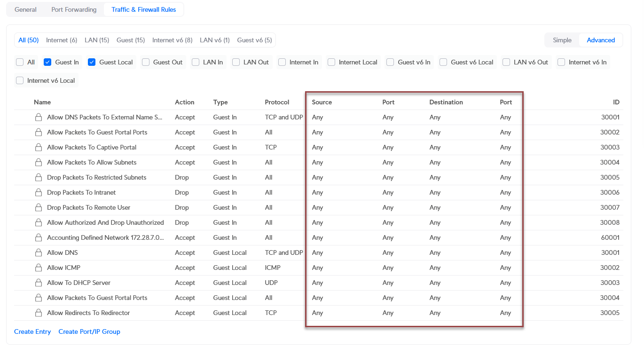The image size is (644, 347).
Task: Click lock icon for Accounting Defined Network rule
Action: [x=39, y=237]
